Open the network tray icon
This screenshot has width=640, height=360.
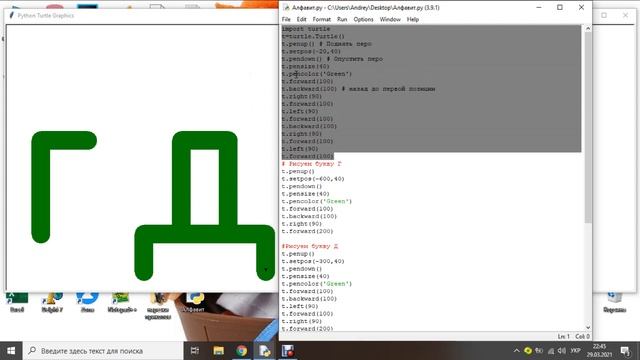551,351
